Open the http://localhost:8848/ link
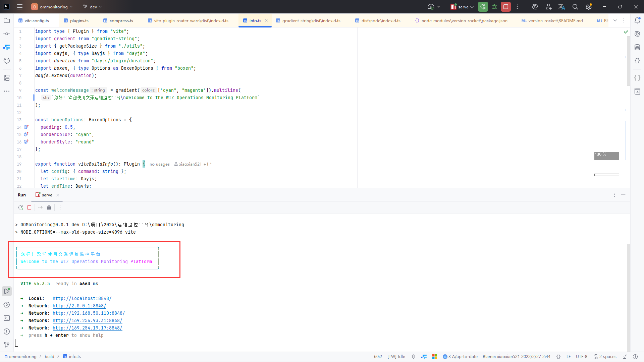Viewport: 644px width, 362px height. click(x=82, y=298)
